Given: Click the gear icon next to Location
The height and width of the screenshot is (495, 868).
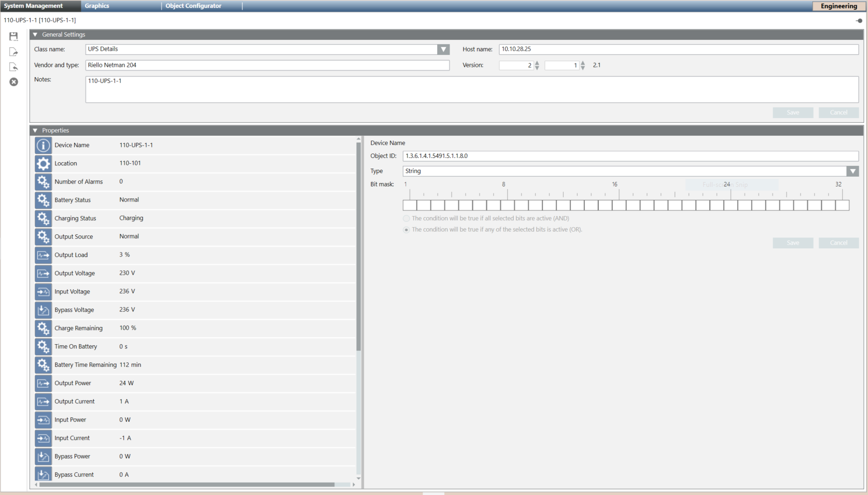Looking at the screenshot, I should pos(43,163).
